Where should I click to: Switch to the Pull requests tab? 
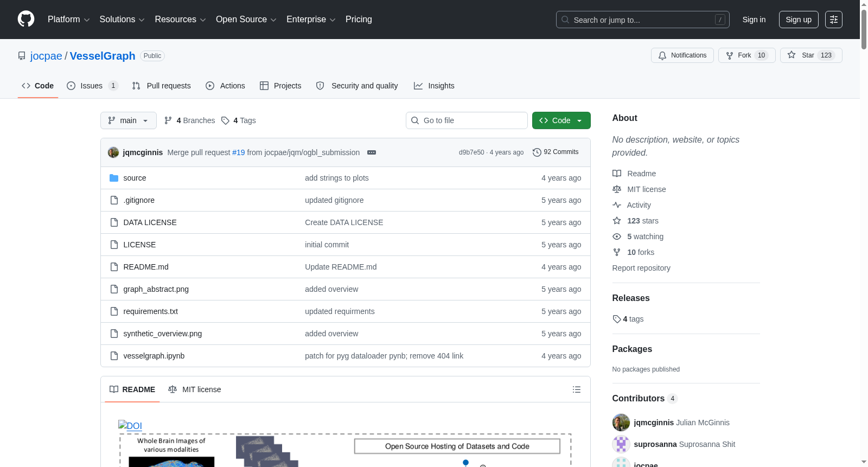(x=162, y=86)
